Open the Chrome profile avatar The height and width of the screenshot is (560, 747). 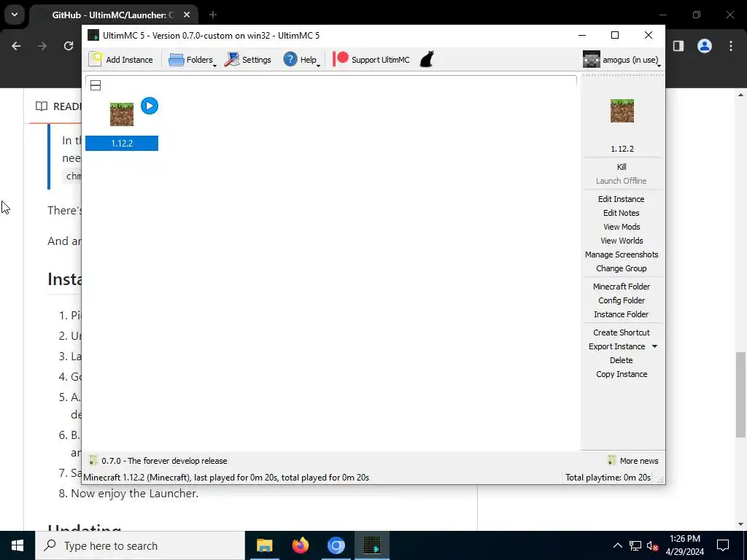[x=705, y=46]
